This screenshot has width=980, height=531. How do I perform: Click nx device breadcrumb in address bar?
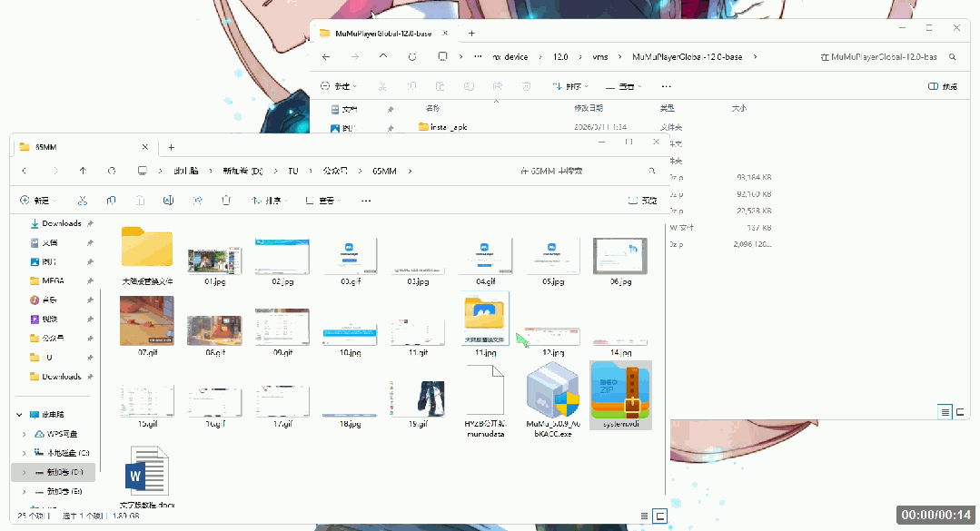coord(510,57)
